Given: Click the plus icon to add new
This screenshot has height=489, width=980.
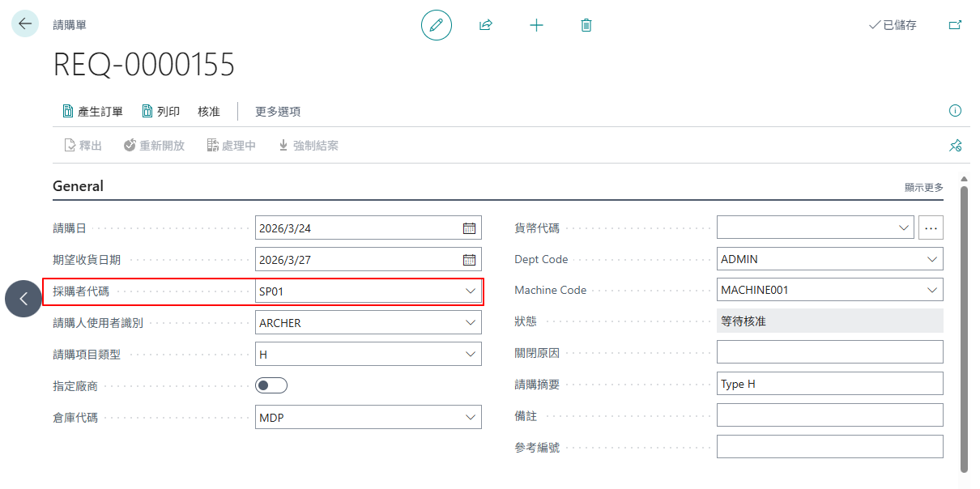Looking at the screenshot, I should click(536, 25).
